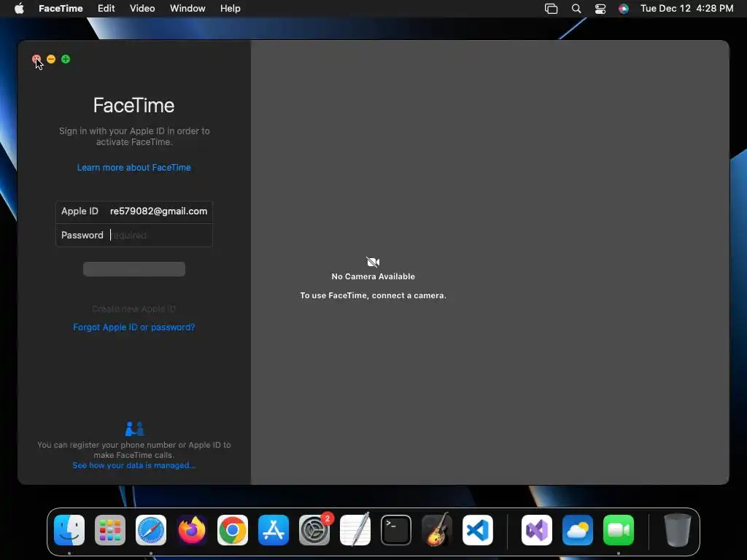Open Control Center in menu bar
747x560 pixels.
[x=600, y=9]
